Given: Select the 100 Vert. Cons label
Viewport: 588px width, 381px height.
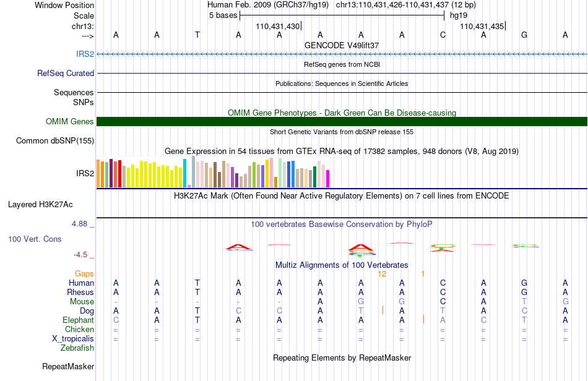Looking at the screenshot, I should point(35,239).
